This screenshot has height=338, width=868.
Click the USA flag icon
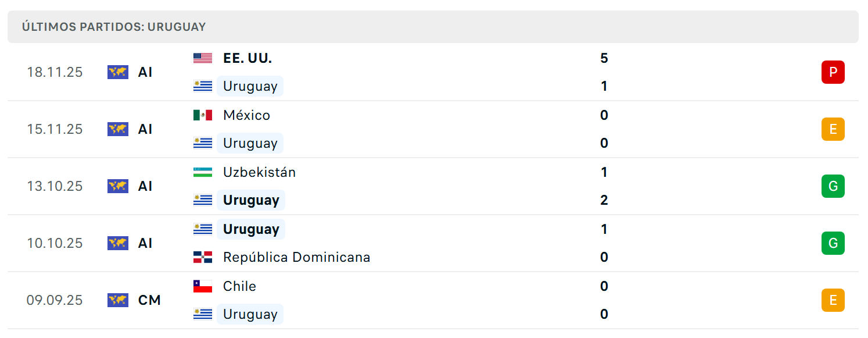pos(203,58)
